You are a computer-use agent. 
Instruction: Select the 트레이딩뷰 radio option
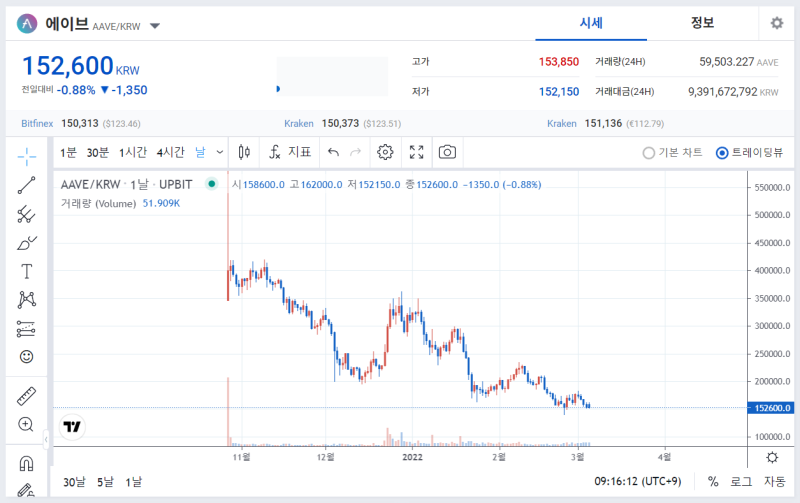coord(749,153)
